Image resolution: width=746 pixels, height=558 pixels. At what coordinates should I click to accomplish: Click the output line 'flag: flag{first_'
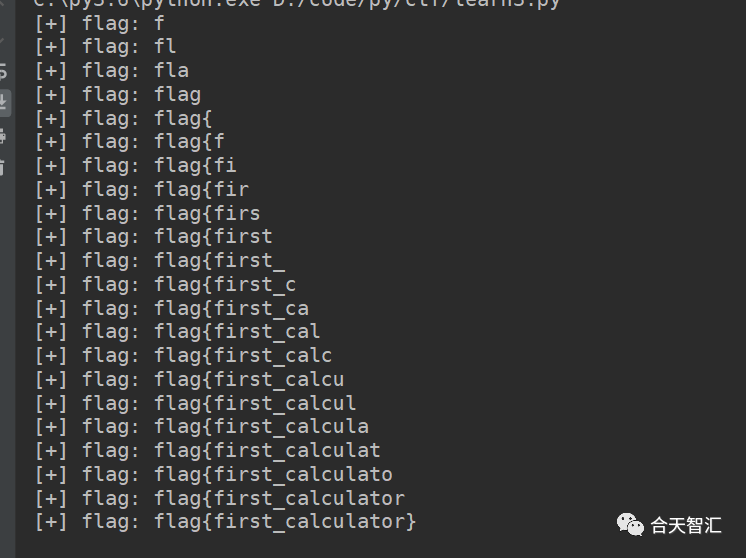tap(159, 261)
